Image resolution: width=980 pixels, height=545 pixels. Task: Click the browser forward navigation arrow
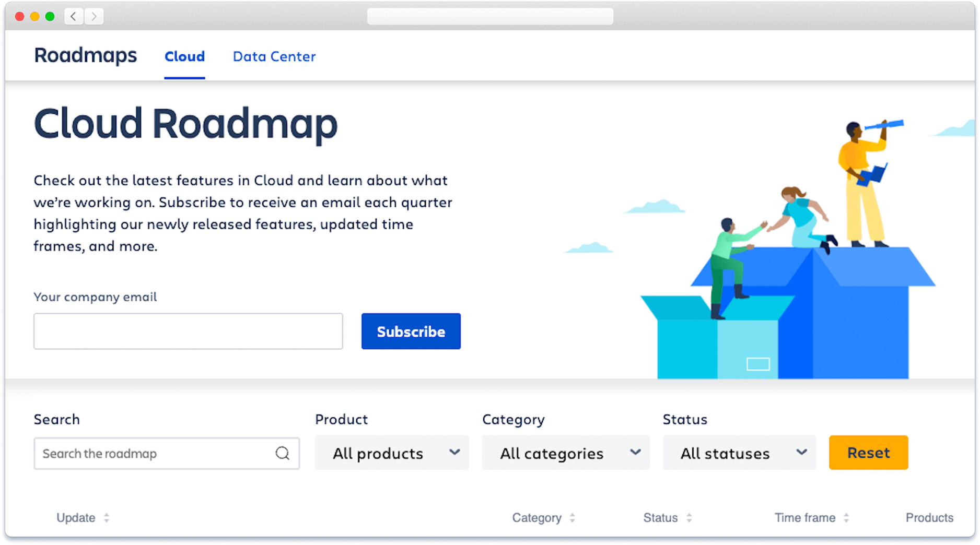(x=94, y=16)
